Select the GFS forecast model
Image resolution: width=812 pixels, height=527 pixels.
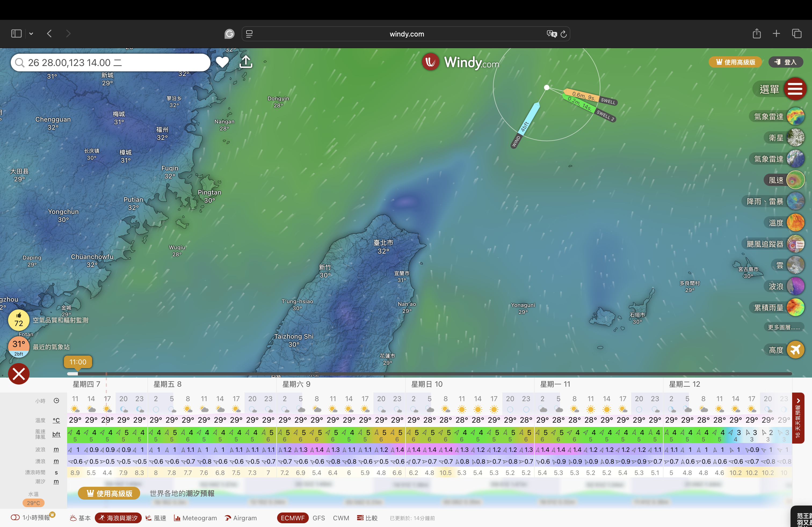(x=318, y=518)
